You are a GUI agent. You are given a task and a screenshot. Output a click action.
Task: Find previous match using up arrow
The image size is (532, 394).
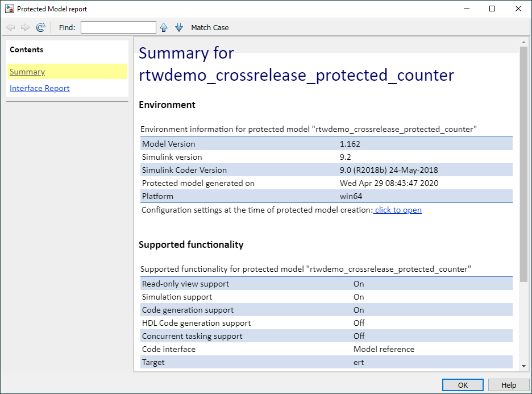point(164,27)
